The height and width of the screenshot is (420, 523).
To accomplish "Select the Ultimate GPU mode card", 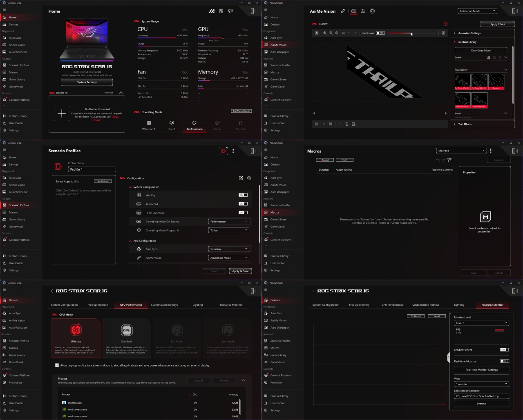I will point(76,338).
